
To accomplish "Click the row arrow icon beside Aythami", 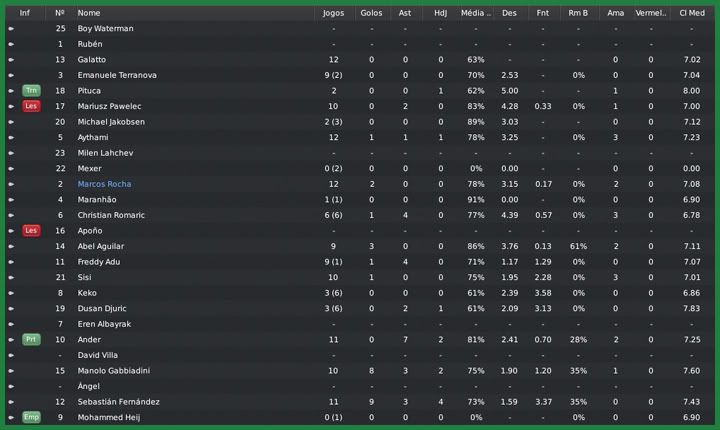I will pos(12,137).
